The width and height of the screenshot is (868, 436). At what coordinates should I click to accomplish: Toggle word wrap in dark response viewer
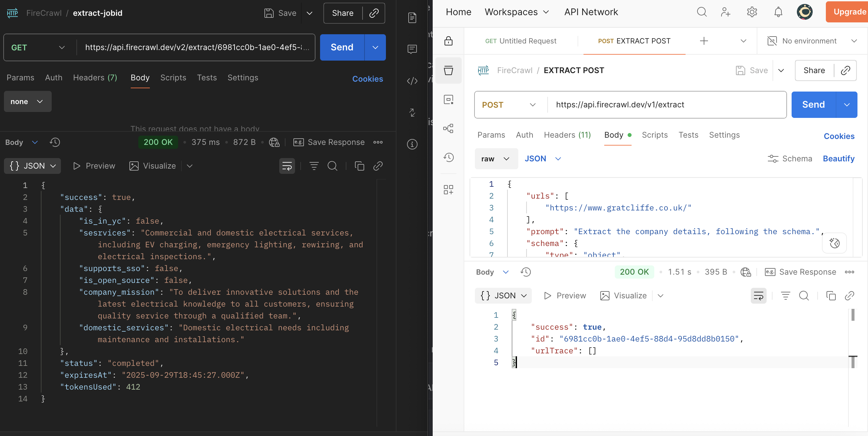coord(287,166)
